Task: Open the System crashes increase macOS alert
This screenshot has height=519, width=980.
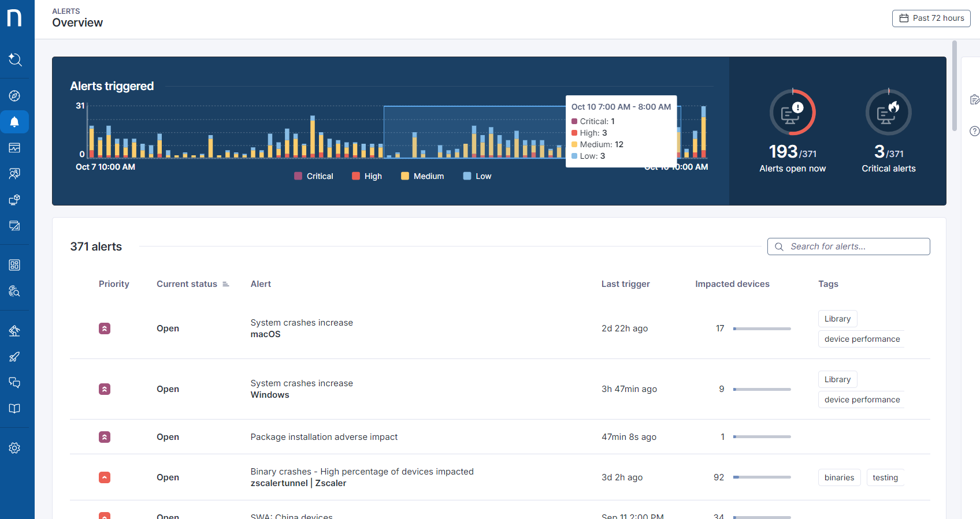Action: (x=302, y=328)
